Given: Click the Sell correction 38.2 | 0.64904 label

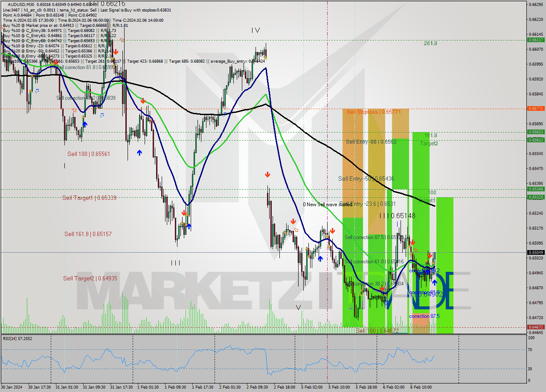Looking at the screenshot, I should pyautogui.click(x=374, y=284).
